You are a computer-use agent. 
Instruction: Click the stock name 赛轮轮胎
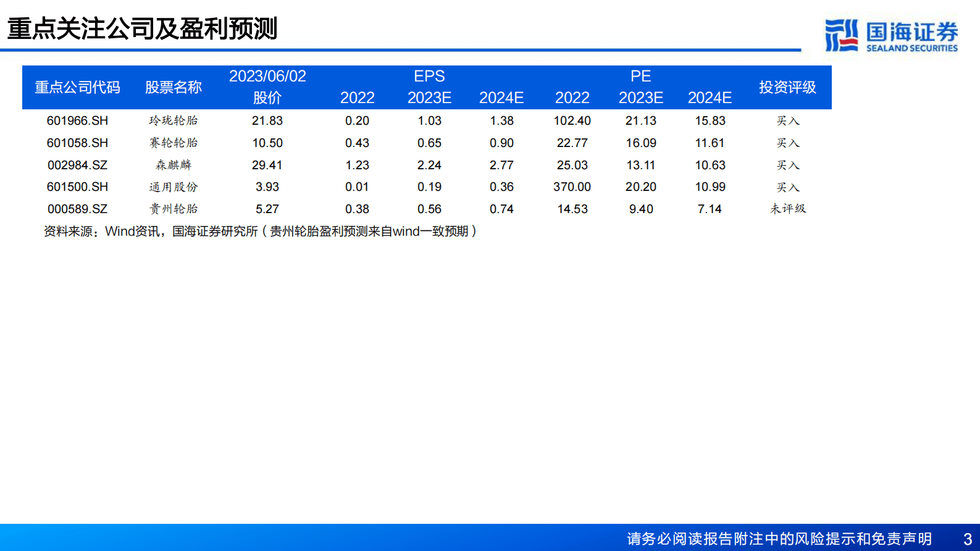coord(174,143)
